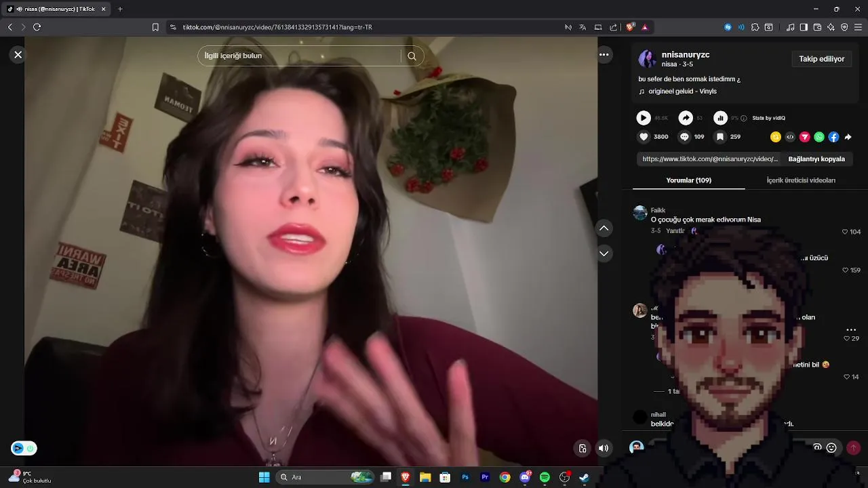Like the video with the heart icon
Image resolution: width=868 pixels, height=488 pixels.
tap(644, 137)
